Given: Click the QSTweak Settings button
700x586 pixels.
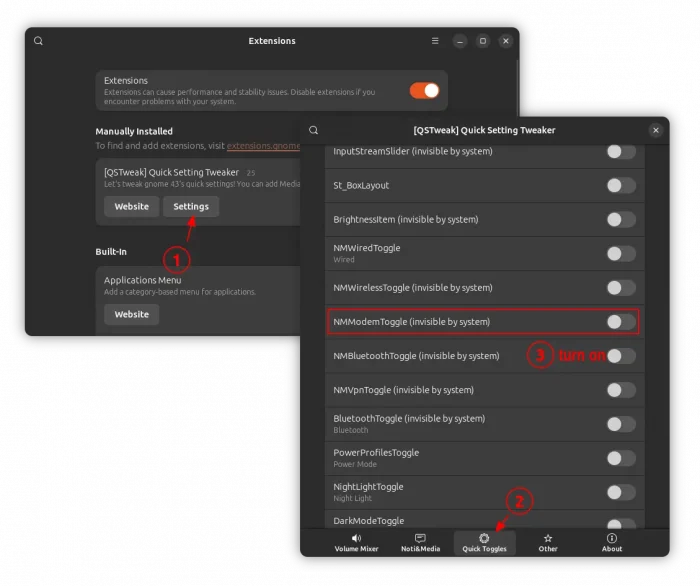Looking at the screenshot, I should [x=191, y=207].
